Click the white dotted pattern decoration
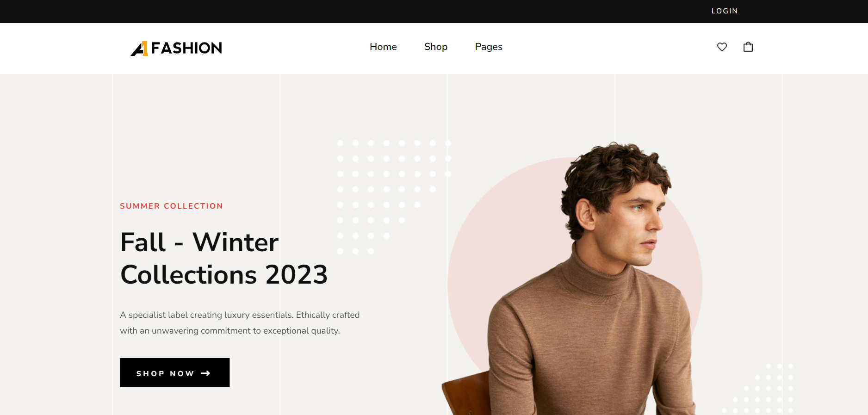 pos(393,197)
